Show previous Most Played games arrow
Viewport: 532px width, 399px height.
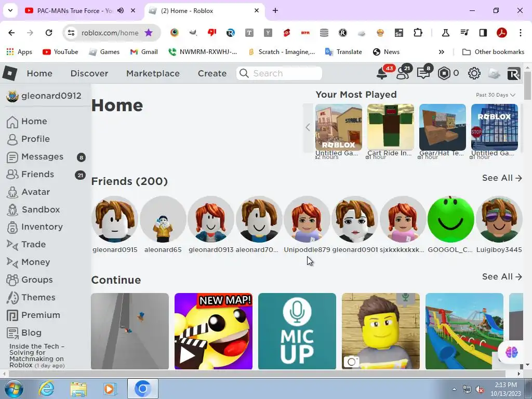click(x=308, y=128)
